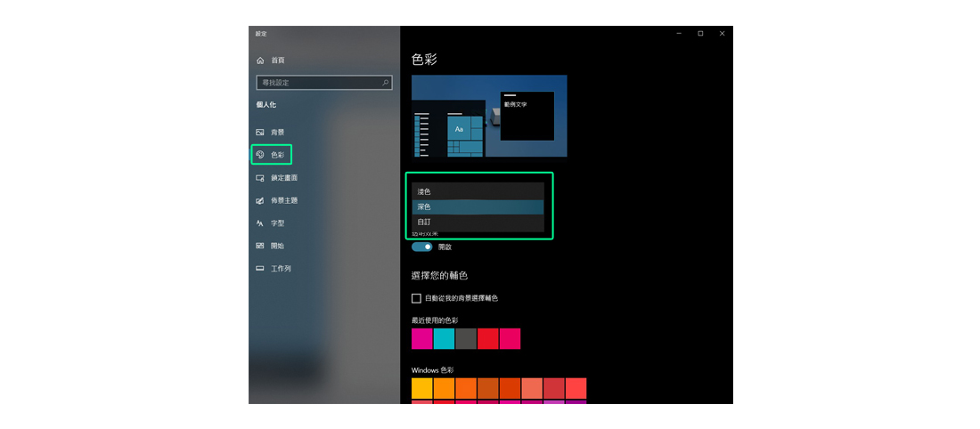The width and height of the screenshot is (980, 429).
Task: Turn off the transparency effects toggle
Action: click(421, 247)
